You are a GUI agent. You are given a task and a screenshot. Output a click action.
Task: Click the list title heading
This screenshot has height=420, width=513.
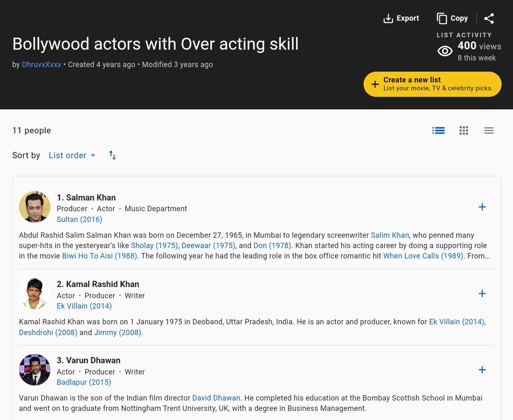156,44
